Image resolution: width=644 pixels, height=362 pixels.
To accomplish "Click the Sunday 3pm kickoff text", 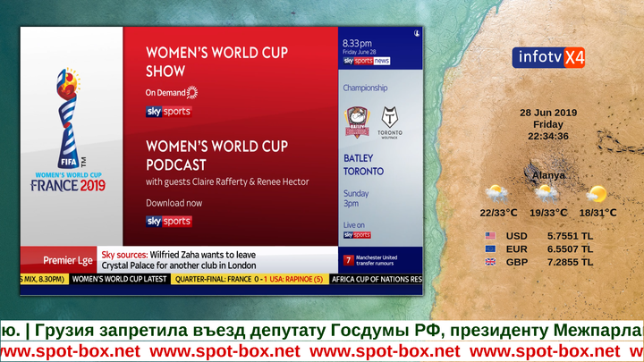I will (356, 198).
